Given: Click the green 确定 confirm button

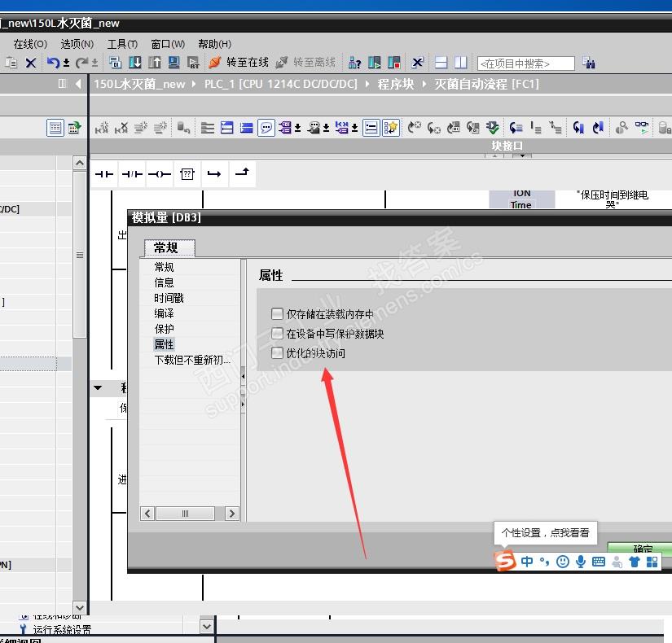Looking at the screenshot, I should click(x=640, y=548).
